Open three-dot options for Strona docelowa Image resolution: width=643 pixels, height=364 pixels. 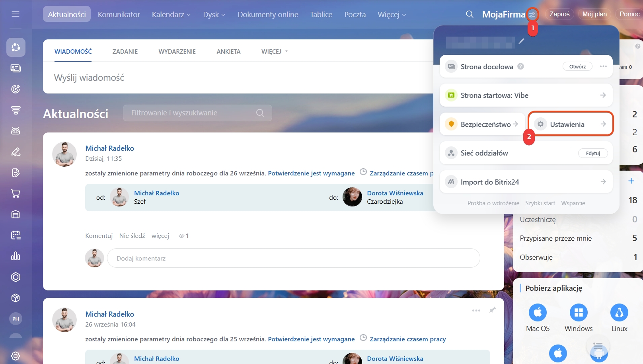coord(603,66)
